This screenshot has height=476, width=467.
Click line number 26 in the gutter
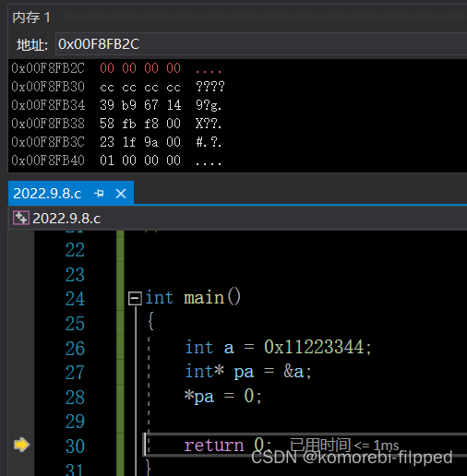75,348
